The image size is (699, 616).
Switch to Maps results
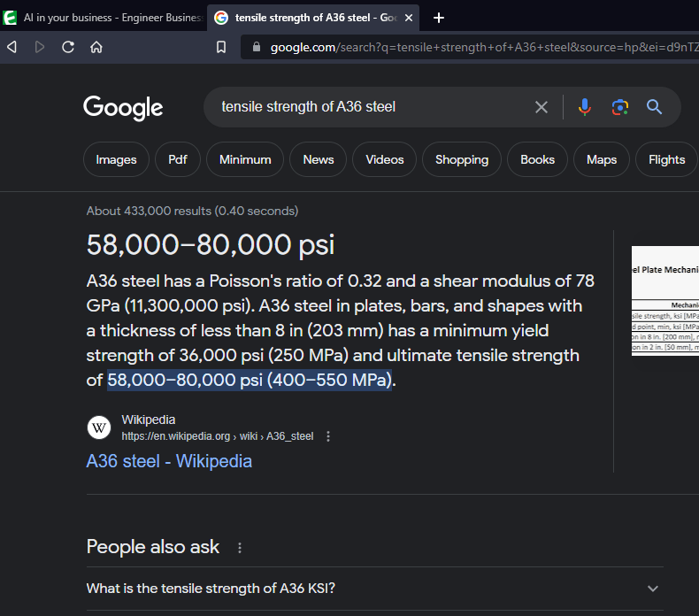click(x=602, y=159)
